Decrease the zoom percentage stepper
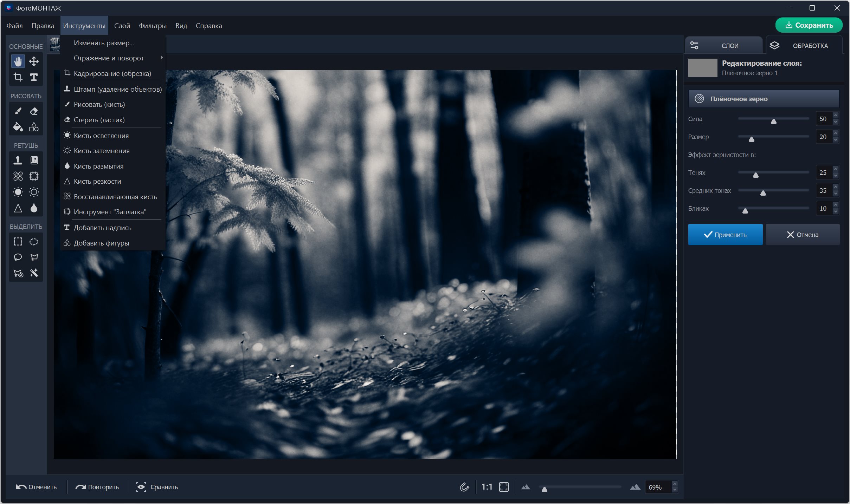The height and width of the screenshot is (504, 850). pyautogui.click(x=674, y=490)
